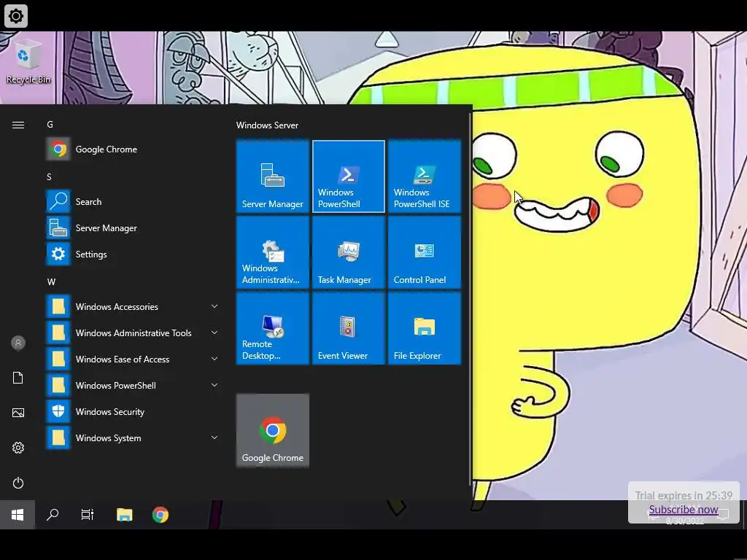Screen dimensions: 747x560
Task: Click the letter W group header
Action: [x=52, y=282]
